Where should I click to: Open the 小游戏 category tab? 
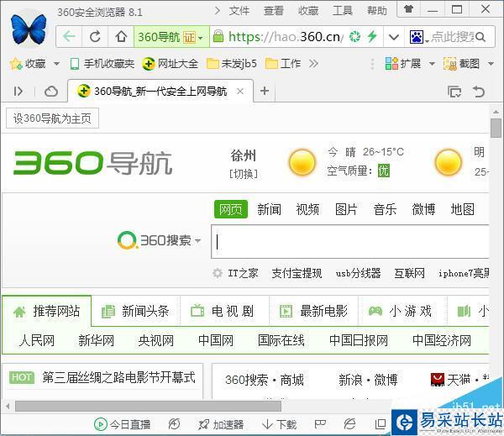coord(402,311)
